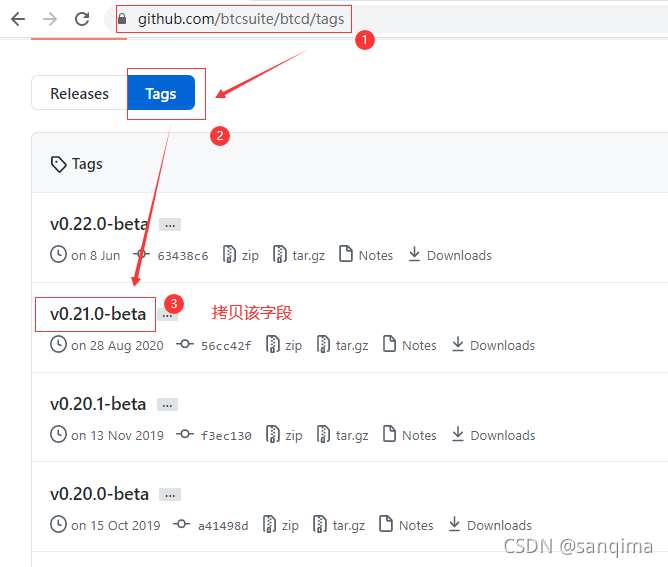Download zip for v0.20.1-beta
This screenshot has width=668, height=567.
click(284, 435)
